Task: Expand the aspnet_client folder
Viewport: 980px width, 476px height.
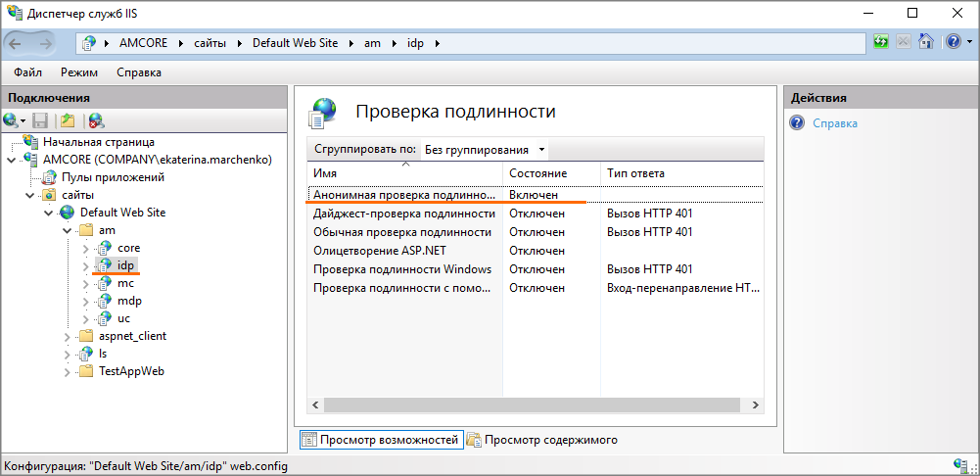Action: pos(68,336)
